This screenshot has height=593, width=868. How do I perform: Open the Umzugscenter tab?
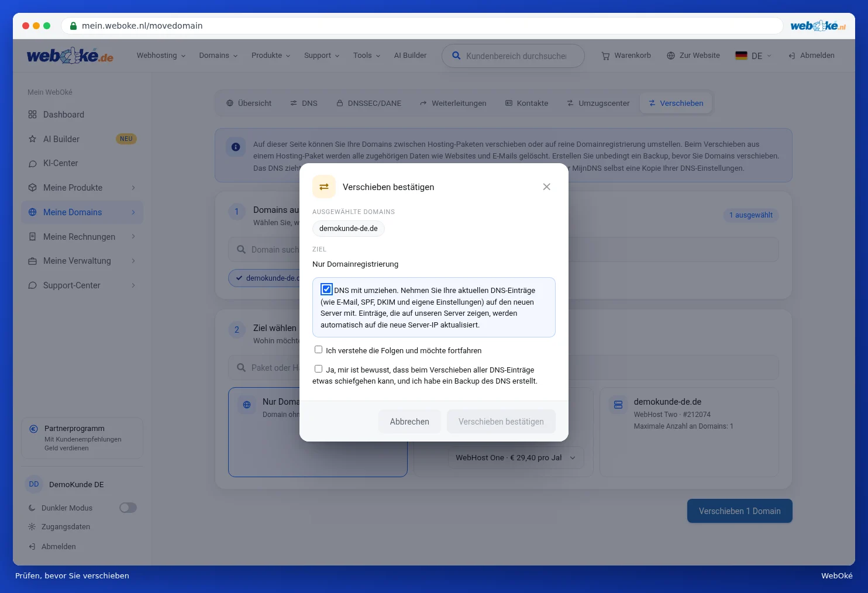[x=598, y=103]
